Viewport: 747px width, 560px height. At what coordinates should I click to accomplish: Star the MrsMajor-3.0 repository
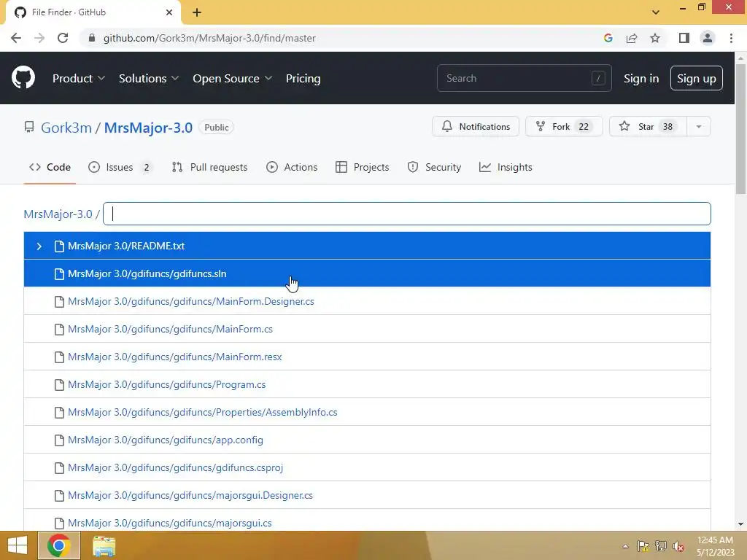pyautogui.click(x=648, y=127)
